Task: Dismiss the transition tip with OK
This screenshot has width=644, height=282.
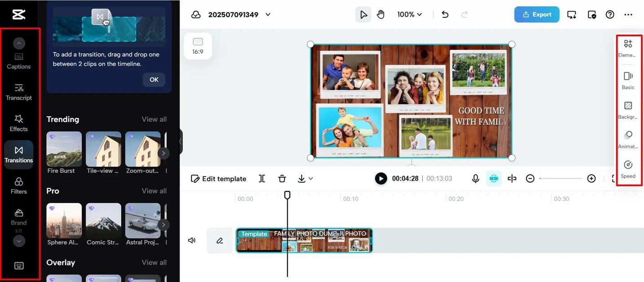Action: click(x=153, y=79)
